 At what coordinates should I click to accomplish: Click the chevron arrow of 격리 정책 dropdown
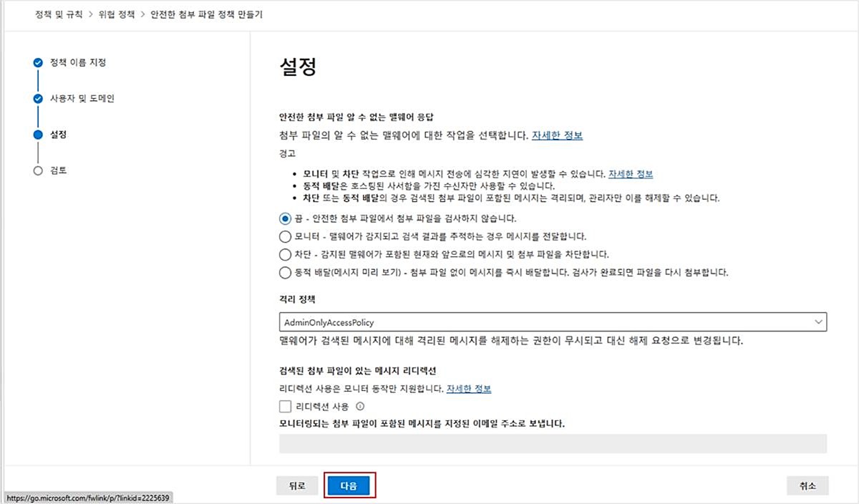pos(818,323)
